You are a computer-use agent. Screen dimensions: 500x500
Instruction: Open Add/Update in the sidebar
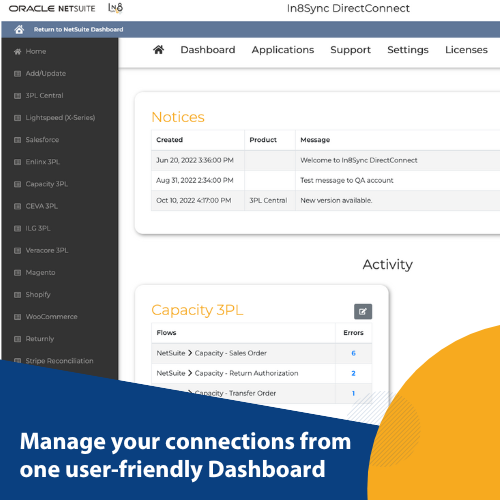coord(46,74)
